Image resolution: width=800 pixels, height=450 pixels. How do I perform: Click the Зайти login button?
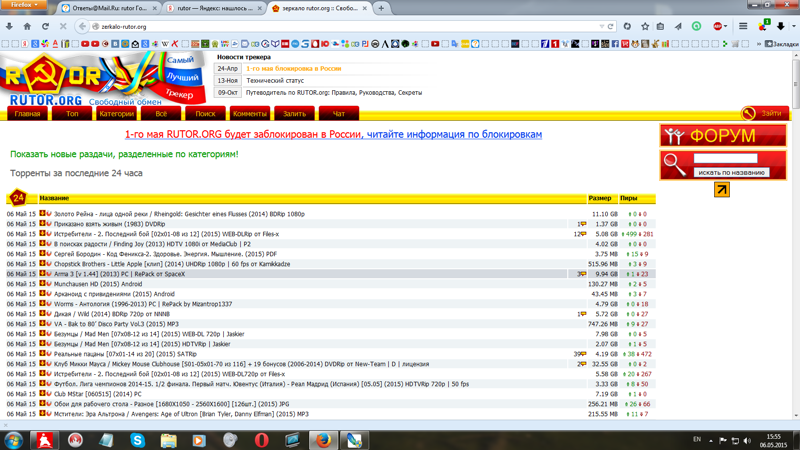pos(765,113)
